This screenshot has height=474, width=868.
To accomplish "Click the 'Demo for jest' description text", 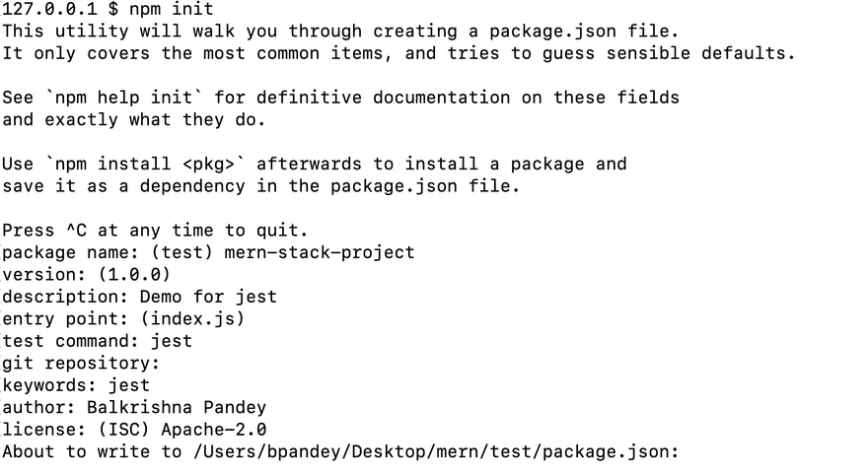I will [x=208, y=297].
